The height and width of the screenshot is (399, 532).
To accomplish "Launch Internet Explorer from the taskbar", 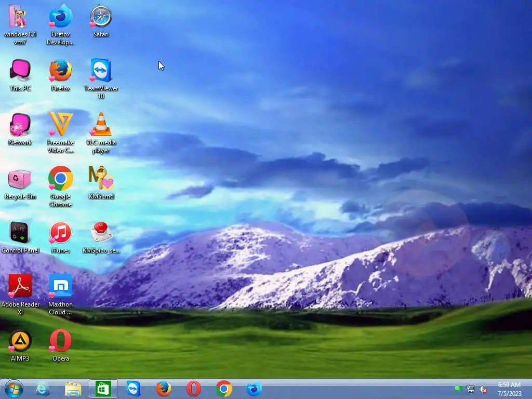I will 43,389.
